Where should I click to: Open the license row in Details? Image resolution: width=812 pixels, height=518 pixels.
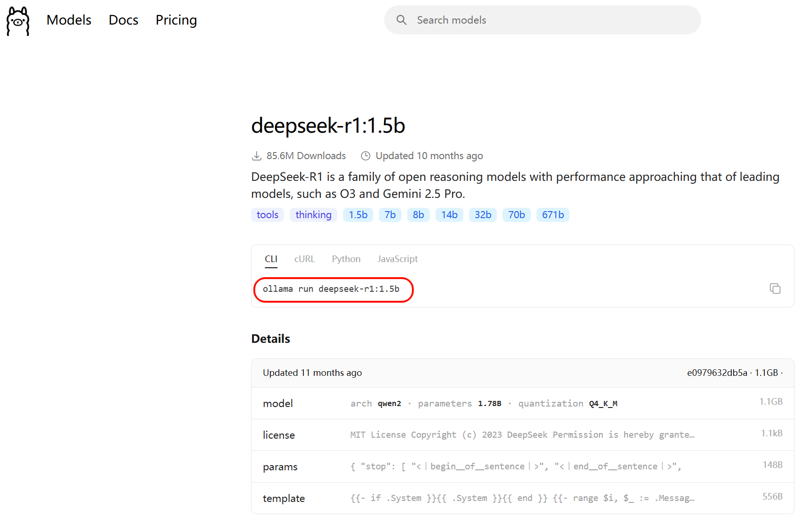click(523, 435)
